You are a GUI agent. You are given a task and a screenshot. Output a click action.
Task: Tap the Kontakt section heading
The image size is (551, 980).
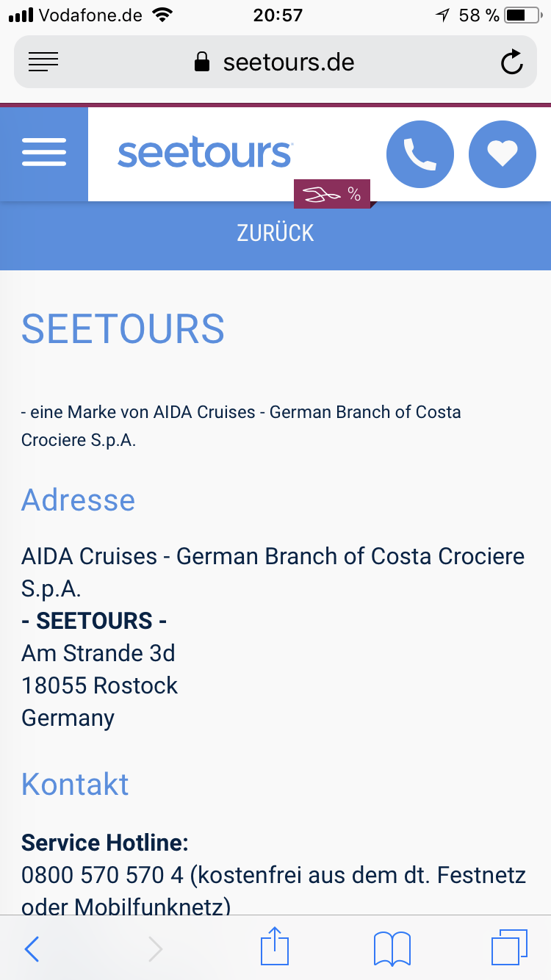tap(75, 785)
